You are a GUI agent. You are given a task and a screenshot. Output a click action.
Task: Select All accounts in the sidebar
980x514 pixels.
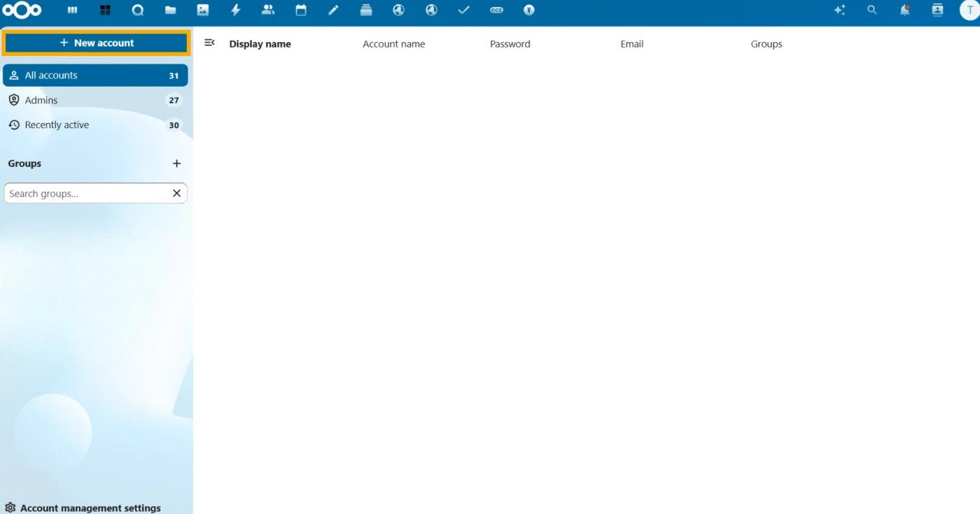(95, 76)
